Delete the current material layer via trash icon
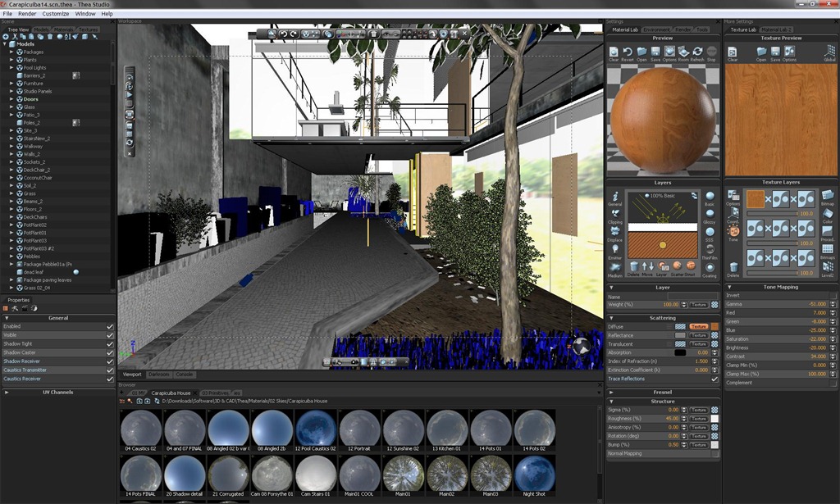 coord(634,266)
